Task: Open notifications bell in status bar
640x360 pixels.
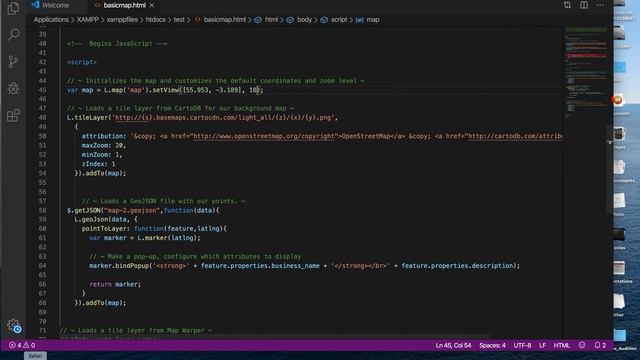Action: [x=600, y=345]
